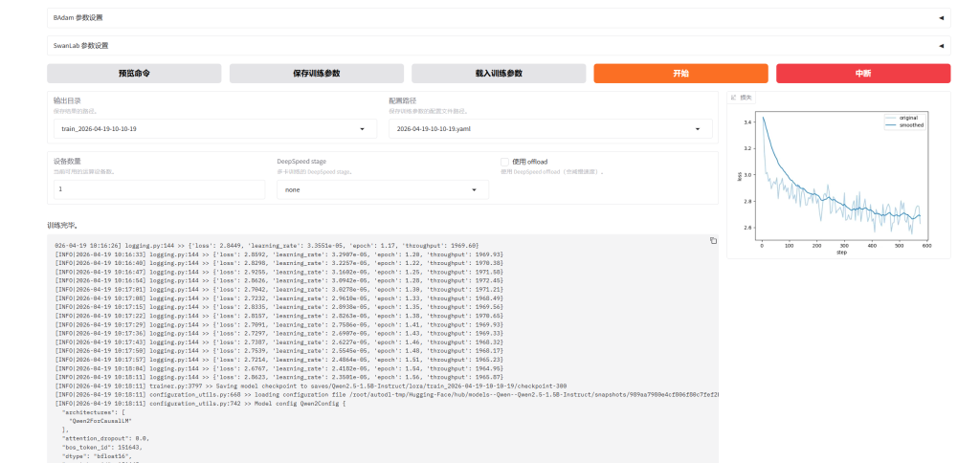
Task: Expand SwanLab 参数设置 section arrow
Action: point(941,46)
